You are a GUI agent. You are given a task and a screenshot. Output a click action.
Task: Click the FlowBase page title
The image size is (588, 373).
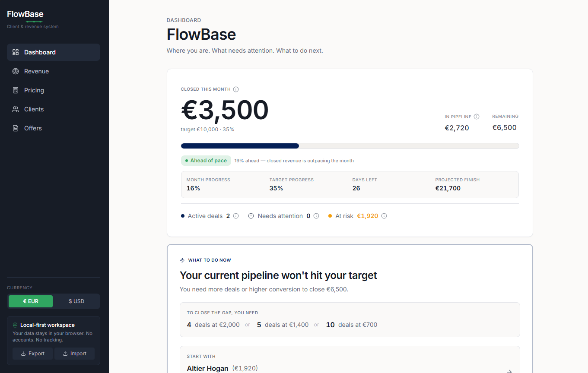201,34
